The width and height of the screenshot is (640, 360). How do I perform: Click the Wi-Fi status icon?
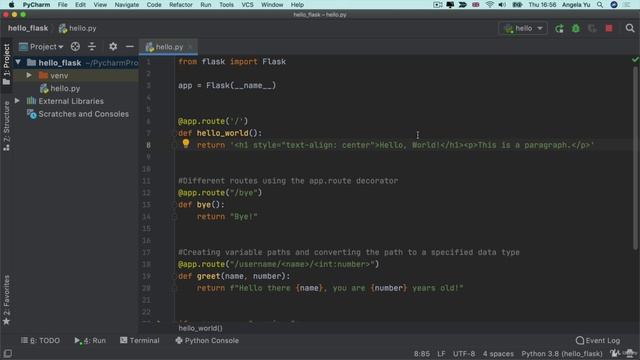(x=489, y=5)
